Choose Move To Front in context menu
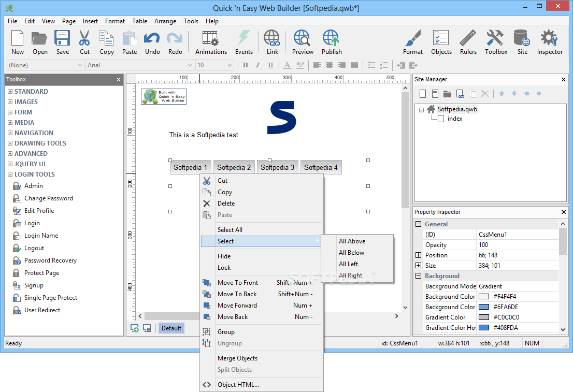The image size is (573, 392). (262, 282)
